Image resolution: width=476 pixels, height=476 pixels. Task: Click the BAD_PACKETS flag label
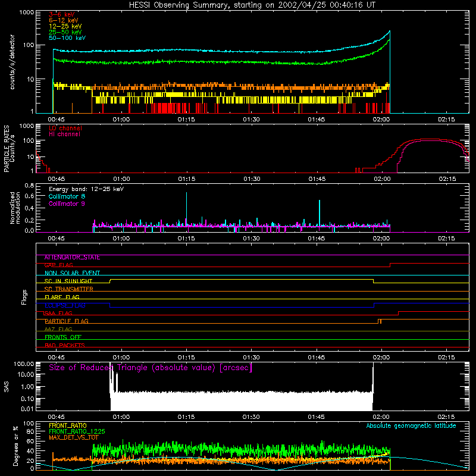65,346
